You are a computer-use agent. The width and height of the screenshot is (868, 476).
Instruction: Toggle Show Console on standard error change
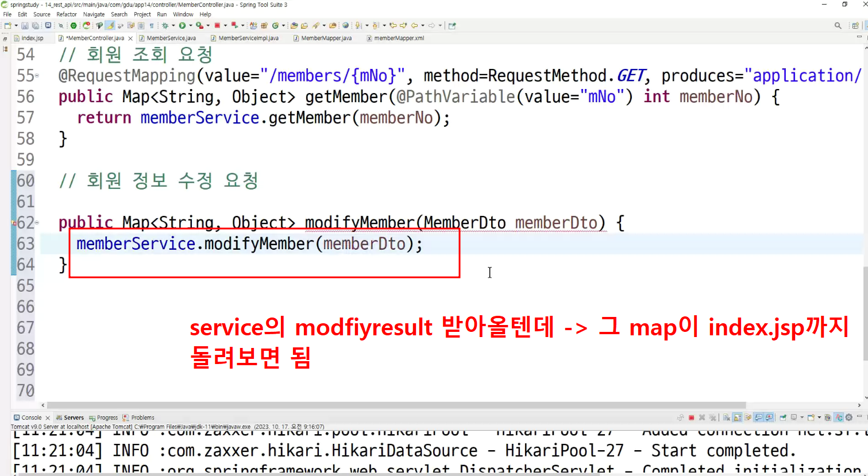[769, 417]
